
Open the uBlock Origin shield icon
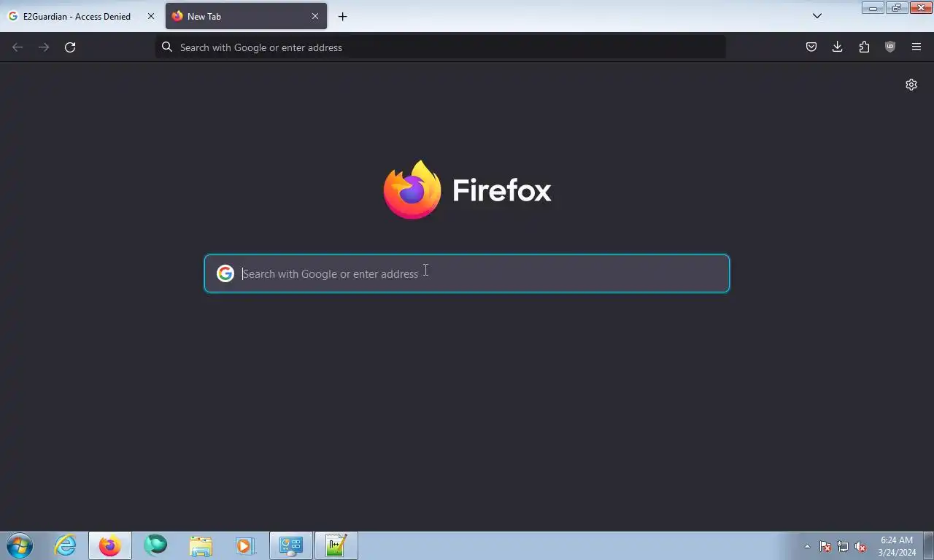tap(890, 47)
